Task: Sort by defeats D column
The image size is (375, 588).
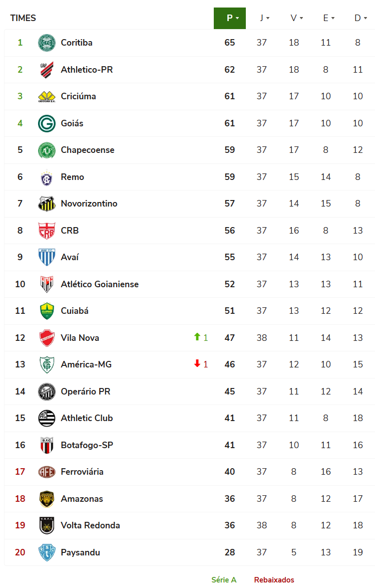Action: tap(360, 18)
